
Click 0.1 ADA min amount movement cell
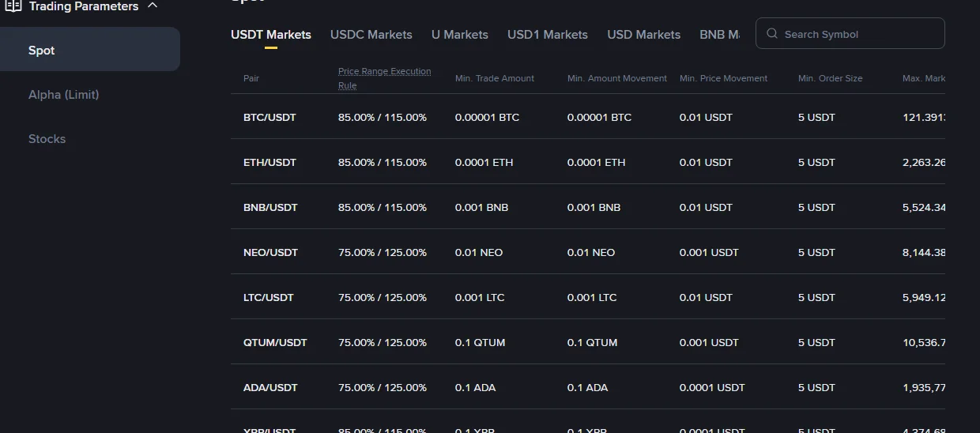[x=587, y=387]
